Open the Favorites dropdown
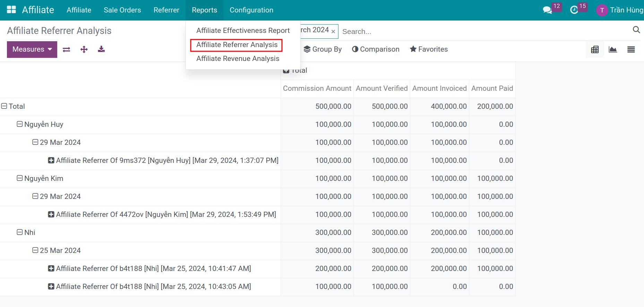Screen dimensions: 644x307 [x=429, y=49]
